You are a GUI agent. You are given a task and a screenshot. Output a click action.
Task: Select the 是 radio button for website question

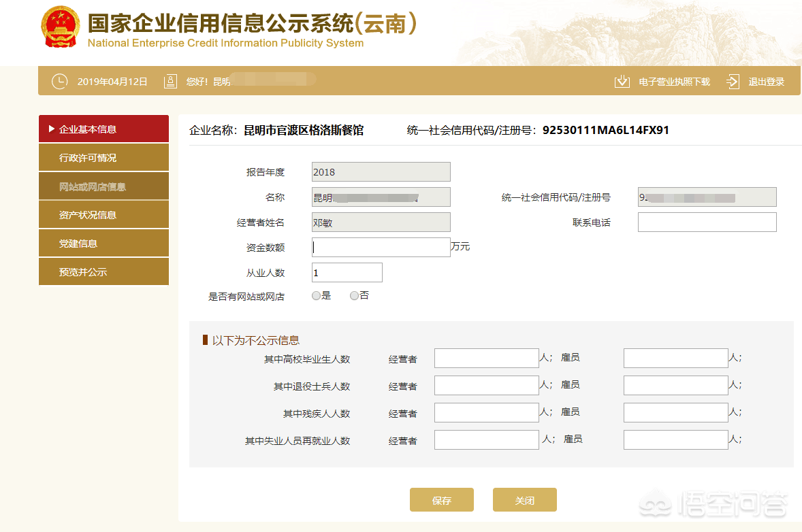tap(316, 295)
